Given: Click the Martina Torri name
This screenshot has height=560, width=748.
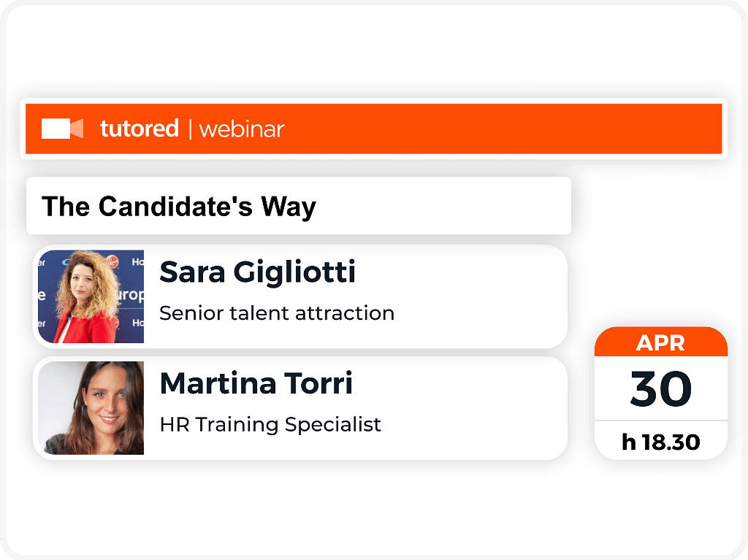Looking at the screenshot, I should (x=256, y=383).
